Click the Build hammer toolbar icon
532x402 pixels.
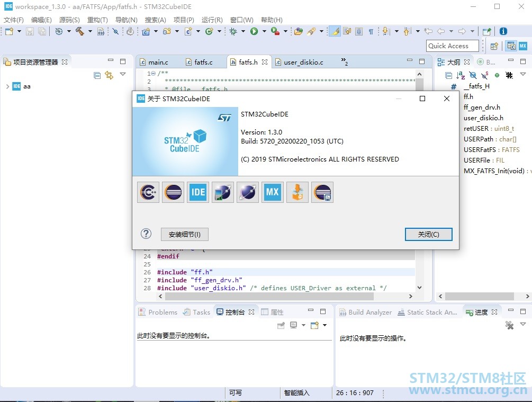[80, 32]
